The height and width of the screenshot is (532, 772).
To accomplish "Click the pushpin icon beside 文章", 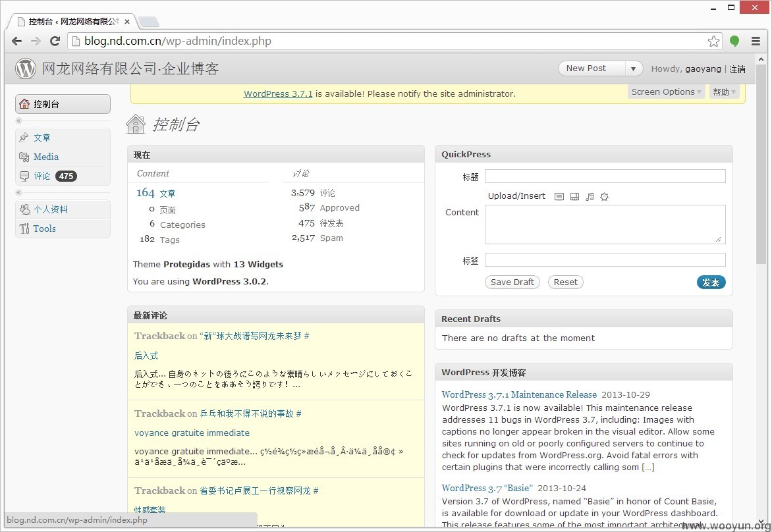I will coord(24,138).
